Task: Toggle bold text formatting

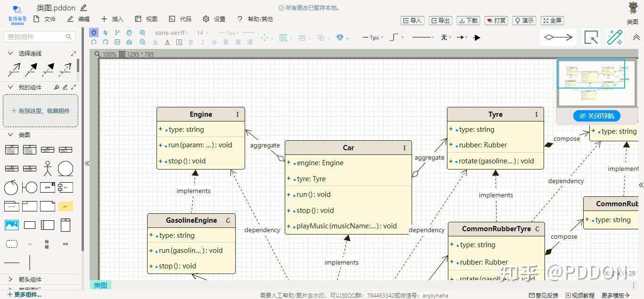Action: 191,42
